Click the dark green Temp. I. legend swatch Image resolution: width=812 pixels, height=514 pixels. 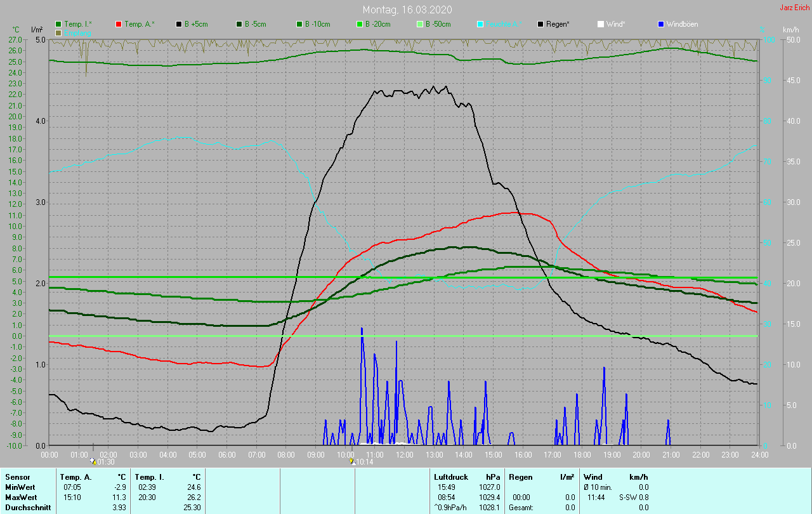pyautogui.click(x=59, y=24)
